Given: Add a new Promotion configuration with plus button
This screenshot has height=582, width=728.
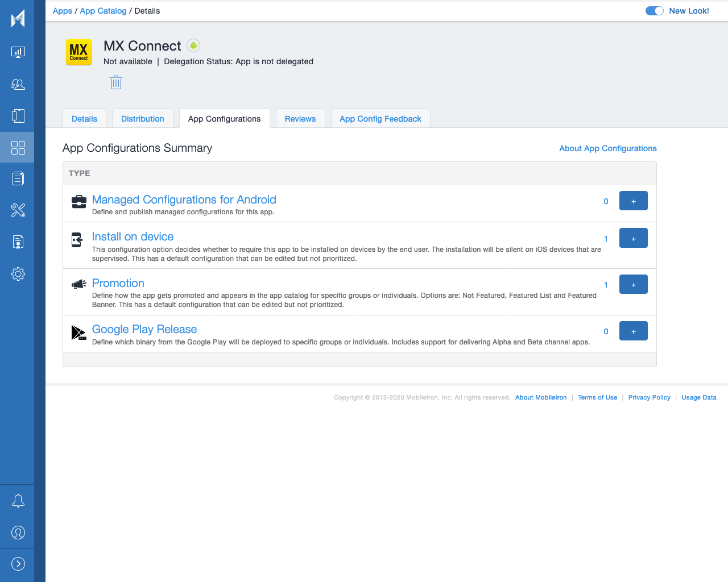Looking at the screenshot, I should tap(633, 284).
